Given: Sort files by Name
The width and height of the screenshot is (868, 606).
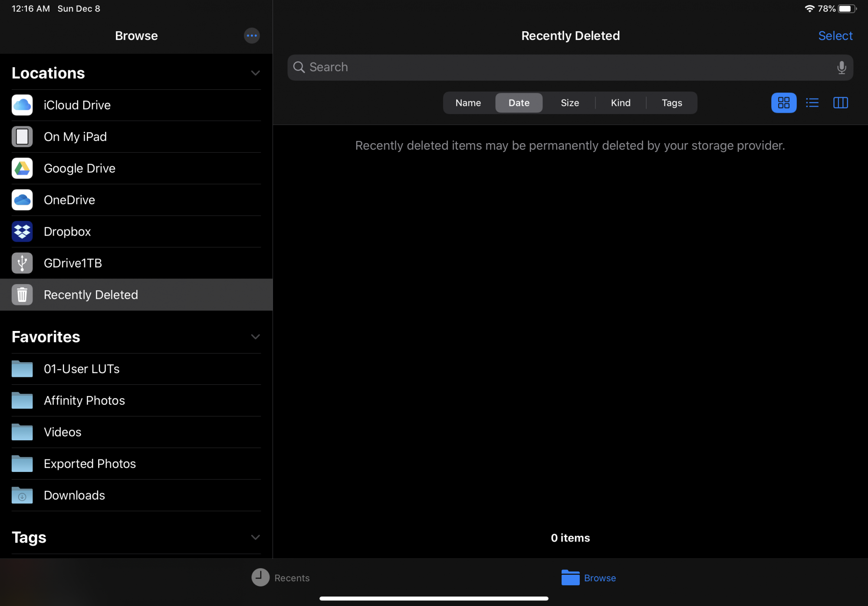Looking at the screenshot, I should click(468, 103).
